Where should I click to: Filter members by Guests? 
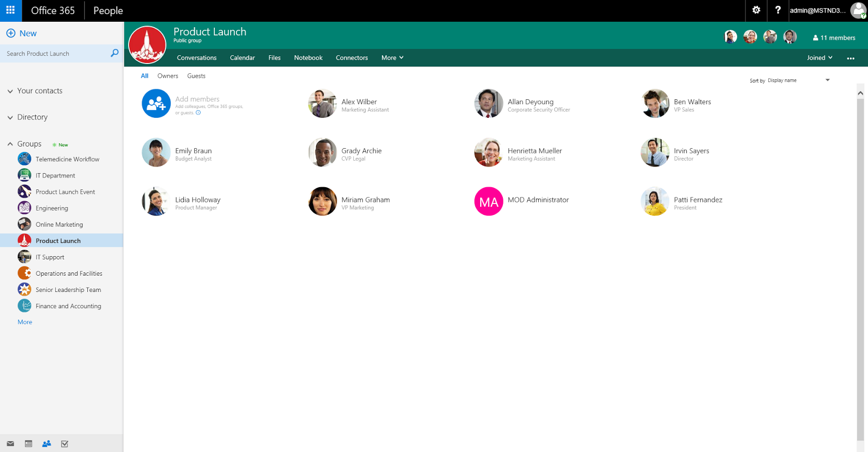coord(196,76)
